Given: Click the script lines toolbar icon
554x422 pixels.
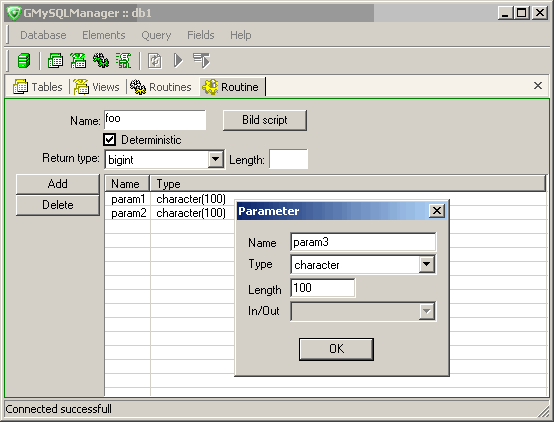Looking at the screenshot, I should (x=201, y=60).
